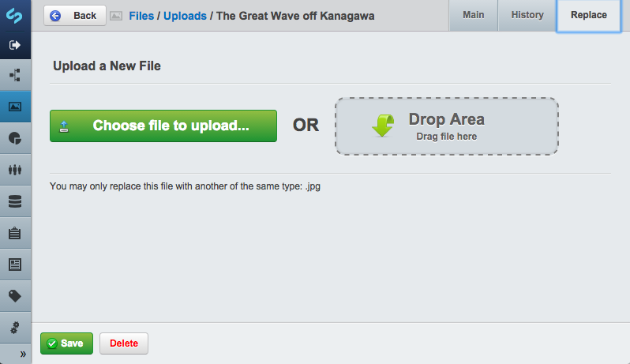Select the Replace tab
Viewport: 630px width, 364px height.
click(589, 15)
